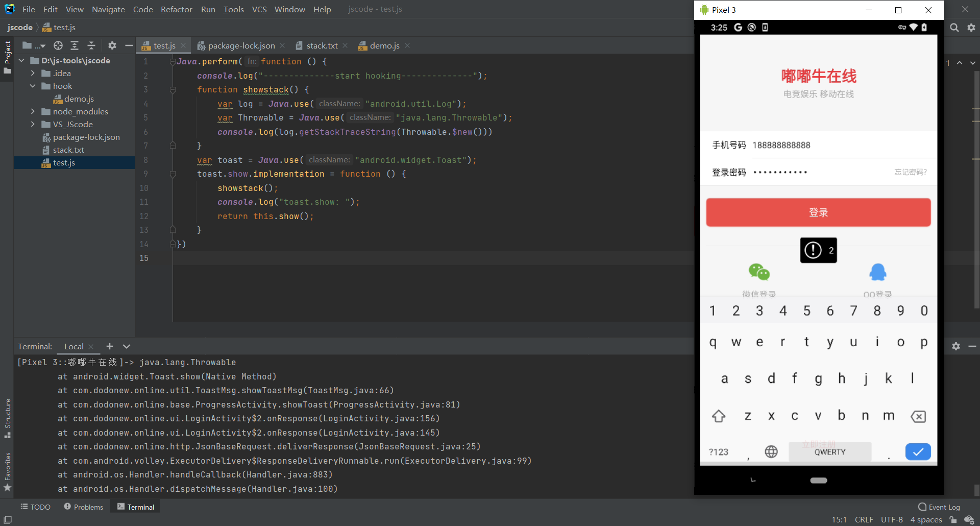980x526 pixels.
Task: Tap the shift key on emulator keyboard
Action: pos(718,416)
